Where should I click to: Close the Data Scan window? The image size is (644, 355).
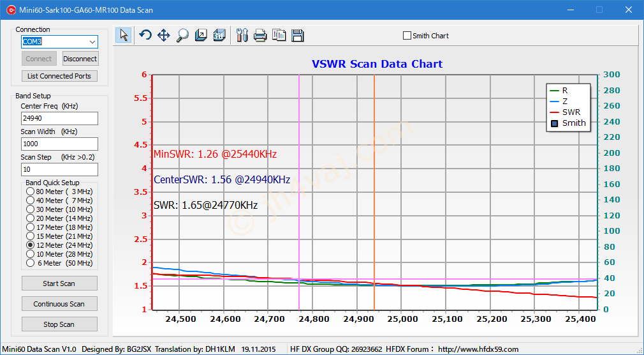point(629,10)
